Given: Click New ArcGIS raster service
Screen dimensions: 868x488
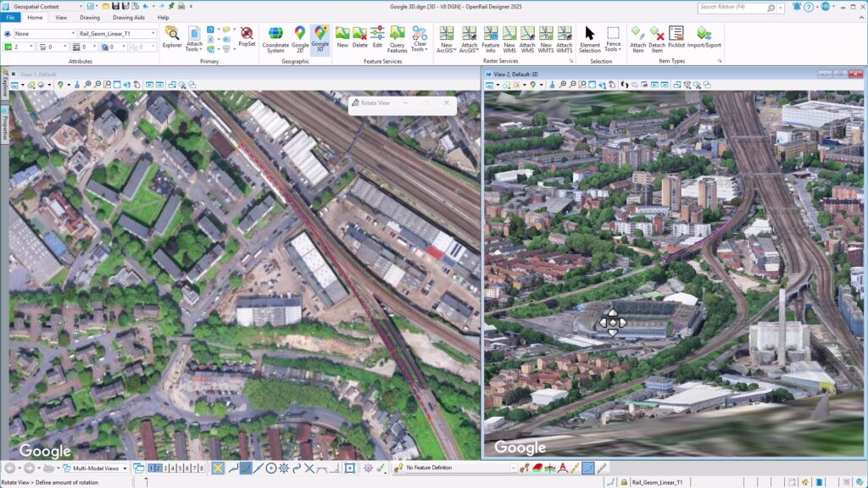Looking at the screenshot, I should click(446, 39).
